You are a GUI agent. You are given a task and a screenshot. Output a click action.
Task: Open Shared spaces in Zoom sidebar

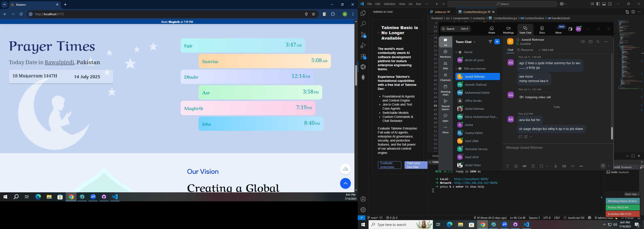pos(445,105)
